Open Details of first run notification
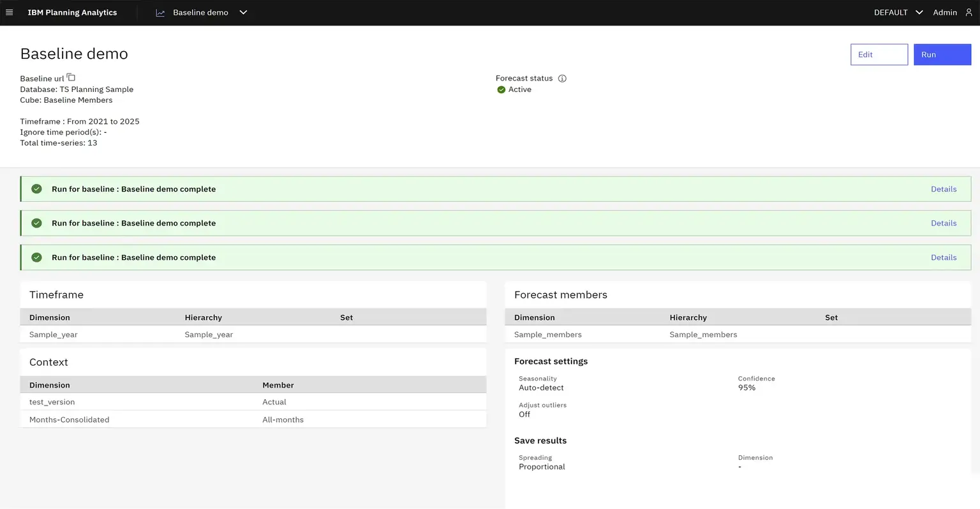Screen dimensions: 980x509 (x=943, y=189)
